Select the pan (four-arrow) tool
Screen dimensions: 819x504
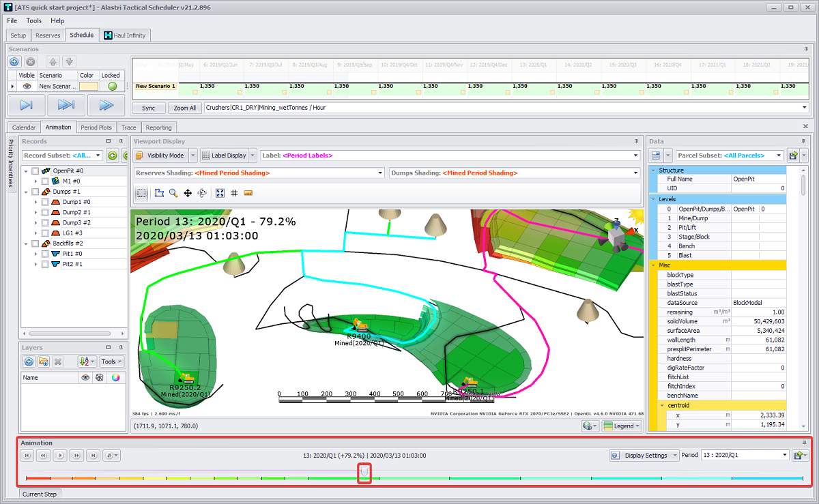[188, 193]
